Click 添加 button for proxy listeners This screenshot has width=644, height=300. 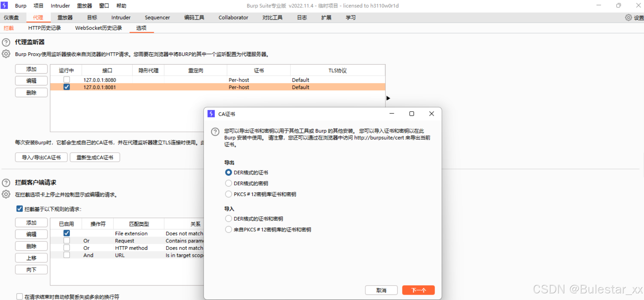coord(31,69)
